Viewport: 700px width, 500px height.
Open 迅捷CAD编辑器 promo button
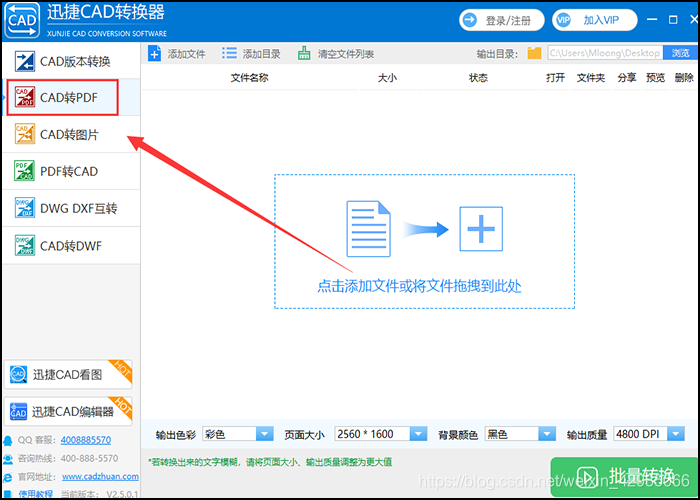(68, 411)
